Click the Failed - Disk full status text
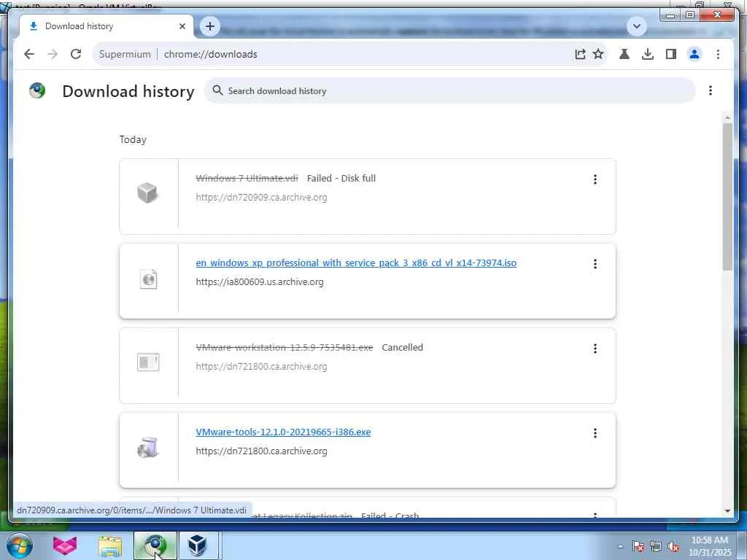The height and width of the screenshot is (560, 747). pyautogui.click(x=341, y=178)
